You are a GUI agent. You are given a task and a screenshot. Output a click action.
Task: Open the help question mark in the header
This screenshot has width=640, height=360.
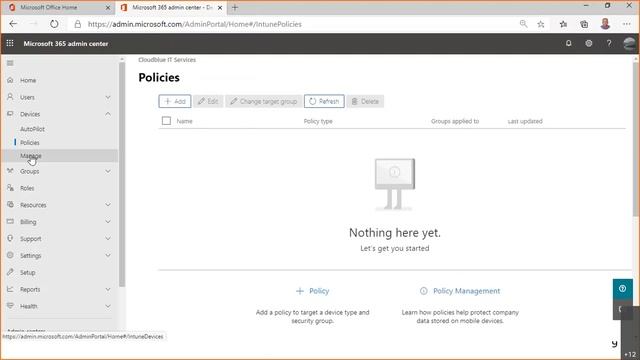pyautogui.click(x=609, y=43)
